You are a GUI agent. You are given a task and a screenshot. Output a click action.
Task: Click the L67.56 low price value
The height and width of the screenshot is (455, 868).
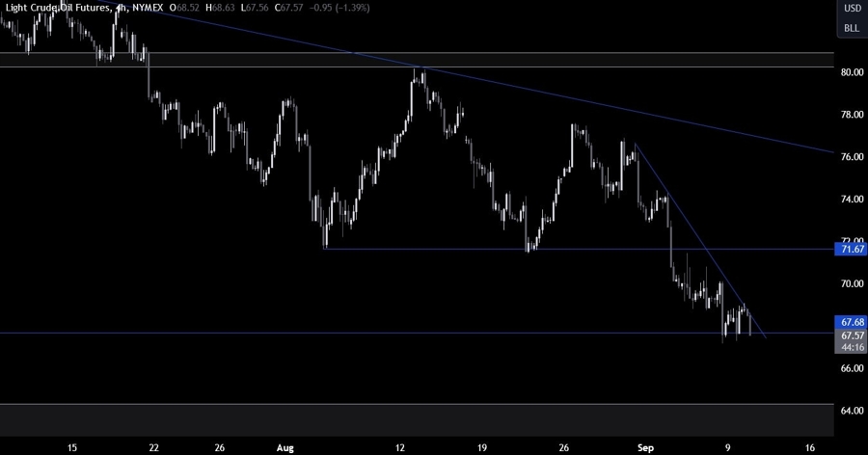(x=255, y=8)
